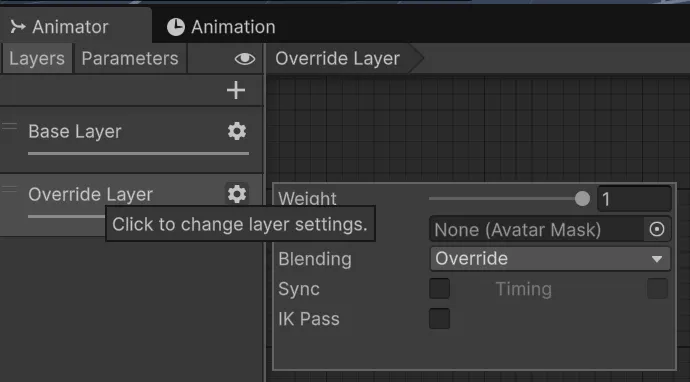The width and height of the screenshot is (690, 382).
Task: Open Override Layer gear settings
Action: point(237,194)
